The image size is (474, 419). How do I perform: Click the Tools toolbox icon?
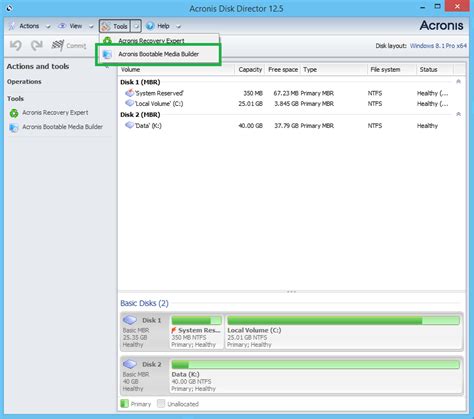pyautogui.click(x=106, y=26)
